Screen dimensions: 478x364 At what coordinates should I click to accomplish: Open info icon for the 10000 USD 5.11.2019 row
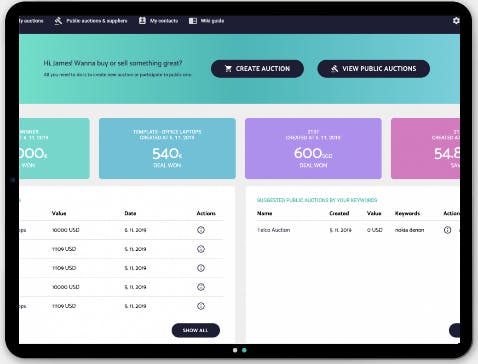tap(201, 287)
